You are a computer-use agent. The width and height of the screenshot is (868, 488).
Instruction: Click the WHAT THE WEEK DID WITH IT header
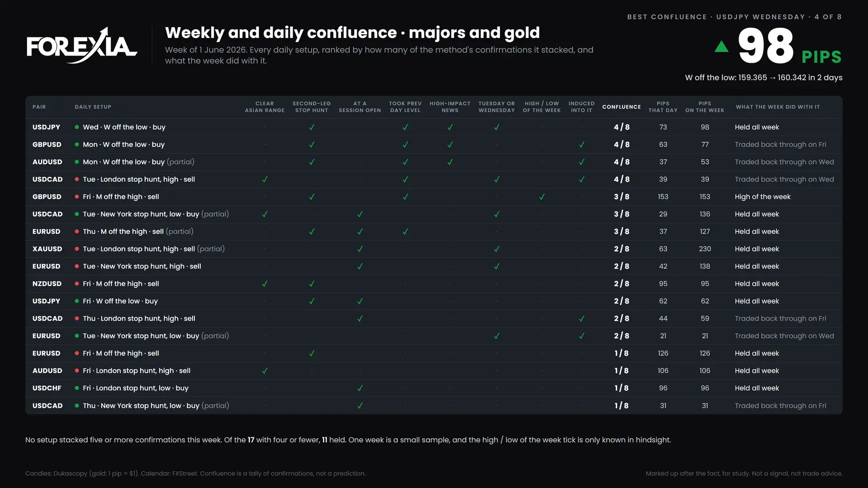778,107
